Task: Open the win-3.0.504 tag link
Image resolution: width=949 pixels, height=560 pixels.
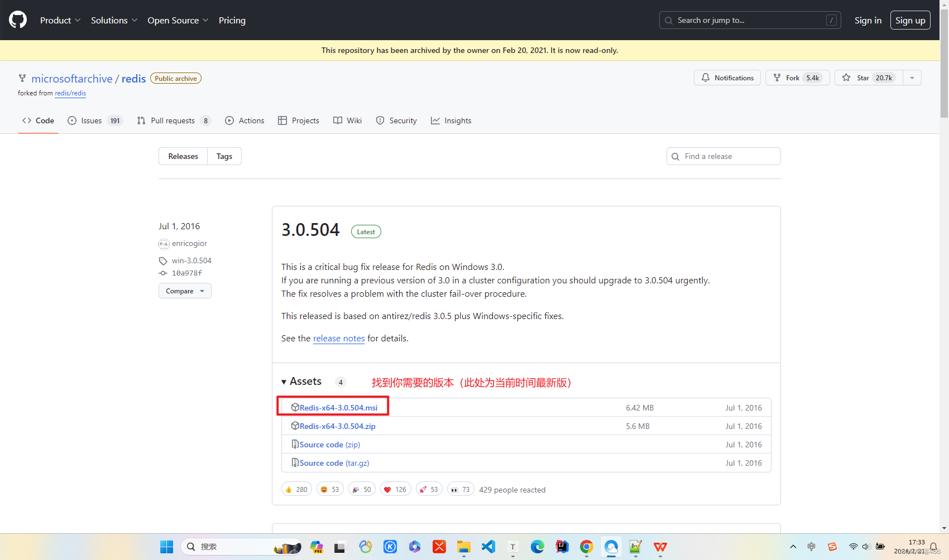Action: point(191,260)
